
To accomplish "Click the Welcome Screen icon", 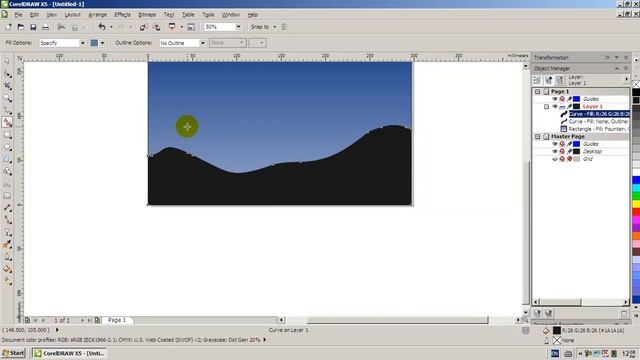I will click(191, 27).
